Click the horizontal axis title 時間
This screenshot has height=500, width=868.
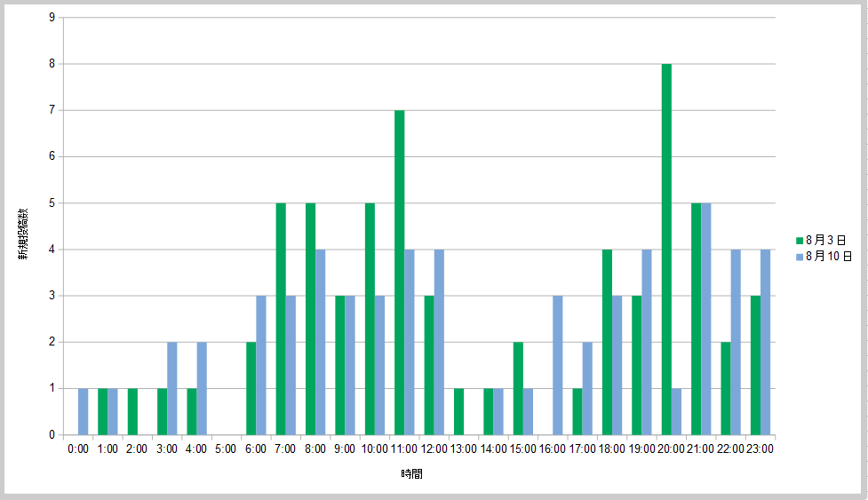[411, 474]
